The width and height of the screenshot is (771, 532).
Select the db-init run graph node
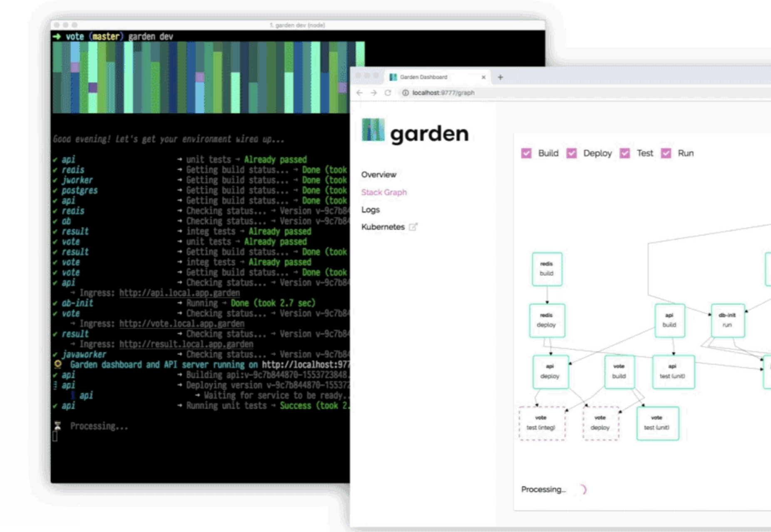[727, 320]
